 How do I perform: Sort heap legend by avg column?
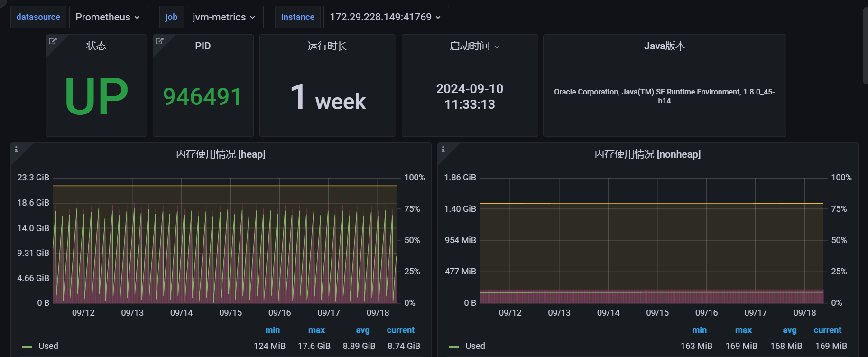point(362,330)
